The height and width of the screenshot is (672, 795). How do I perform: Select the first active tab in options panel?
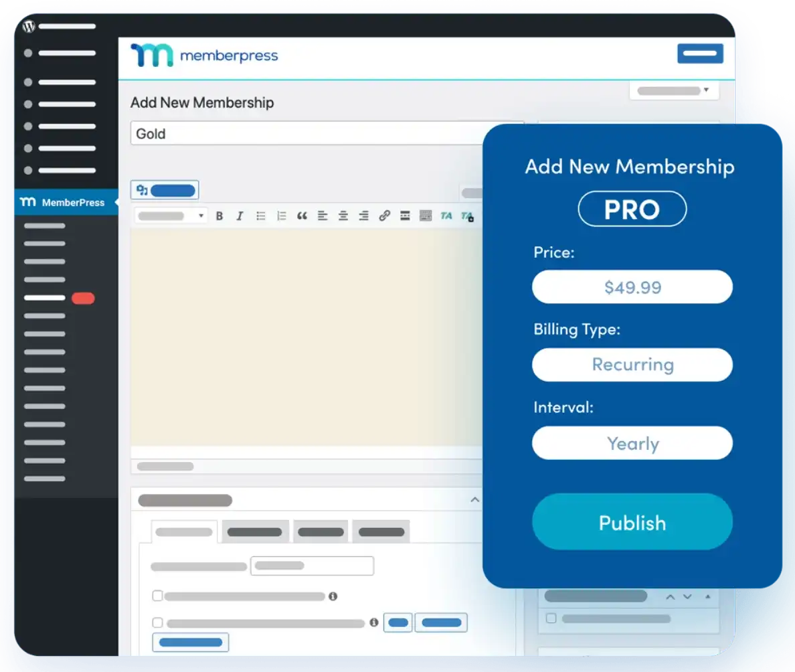[184, 532]
